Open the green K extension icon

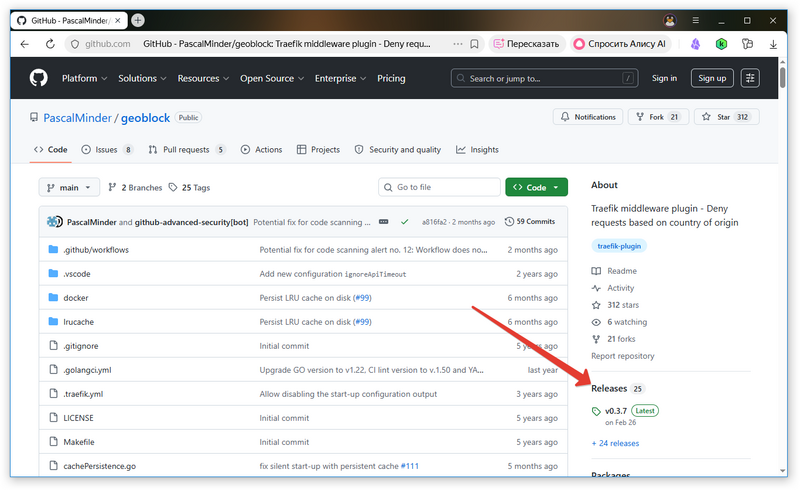click(721, 44)
